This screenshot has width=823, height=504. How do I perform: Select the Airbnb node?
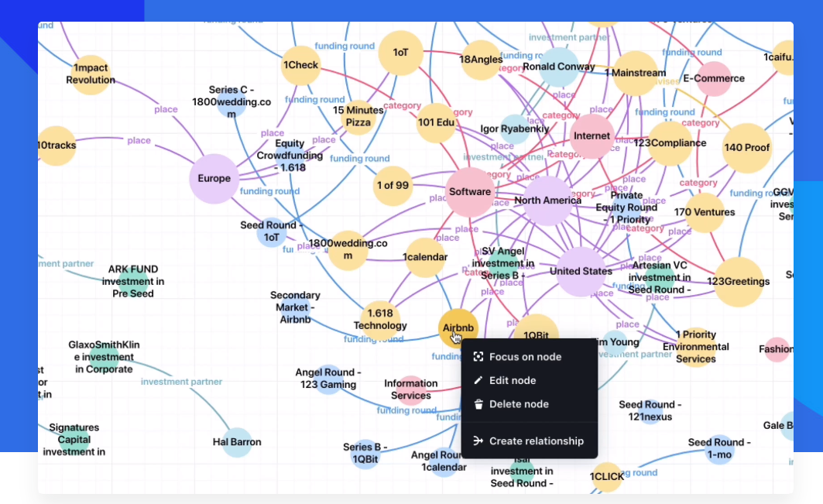click(458, 328)
